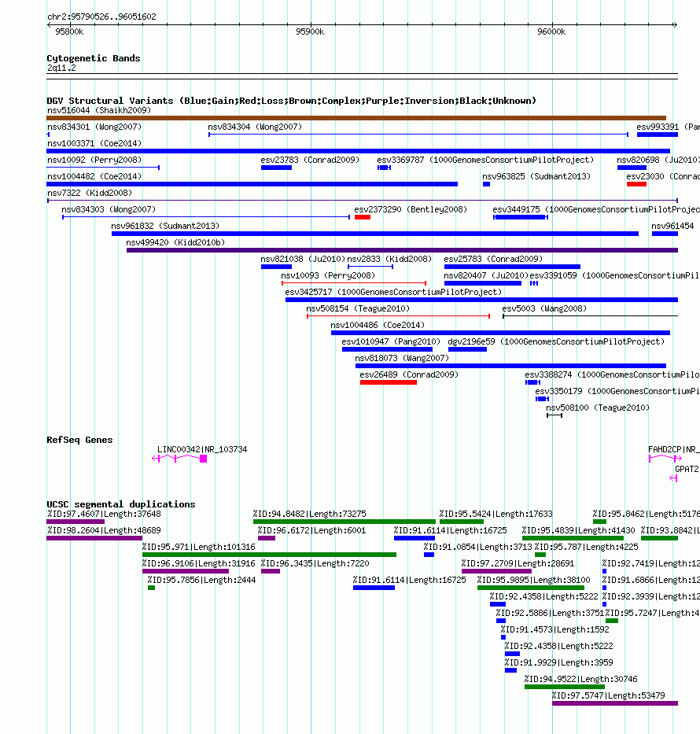Screen dimensions: 700x734
Task: Select the LINC00342 gene last exon box
Action: tap(203, 459)
